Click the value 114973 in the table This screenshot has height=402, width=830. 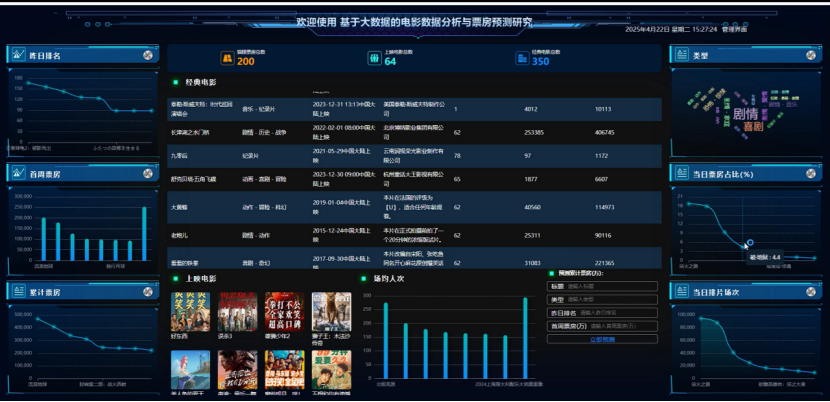[x=605, y=207]
